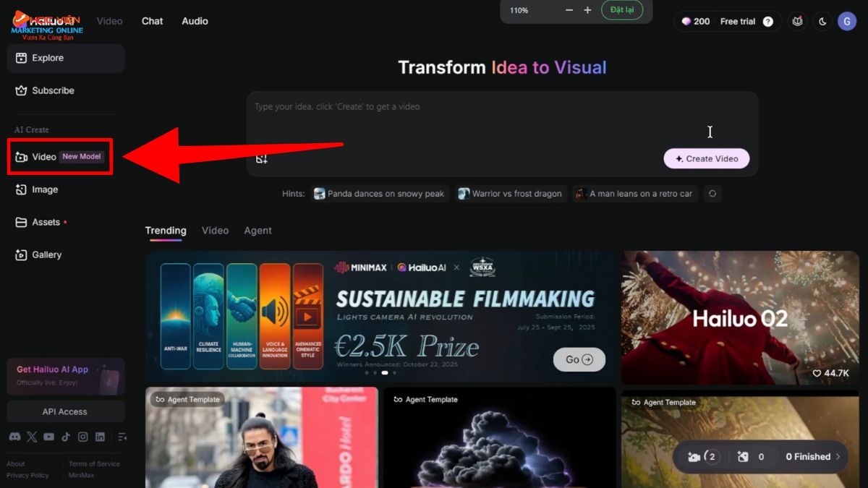The width and height of the screenshot is (868, 488).
Task: Use hint Warrior vs frost dragon
Action: point(511,194)
